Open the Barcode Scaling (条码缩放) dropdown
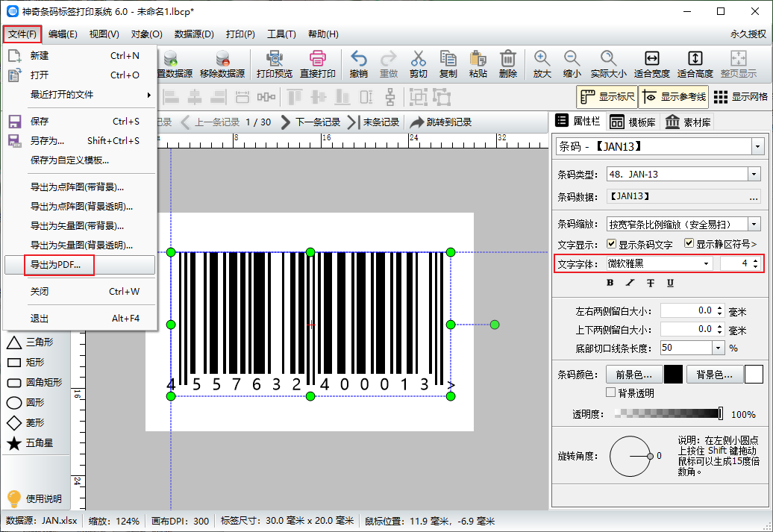This screenshot has height=532, width=773. (754, 225)
